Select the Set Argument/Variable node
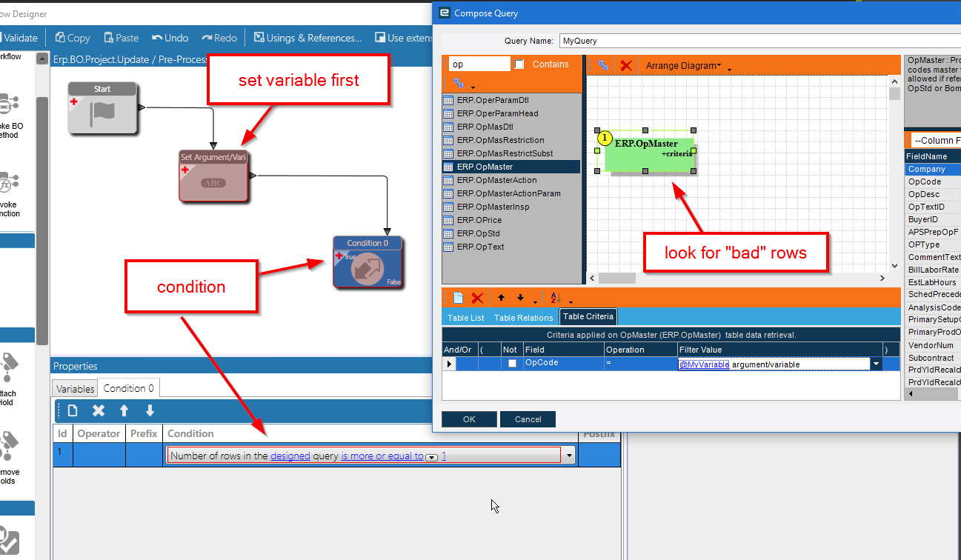 (213, 176)
